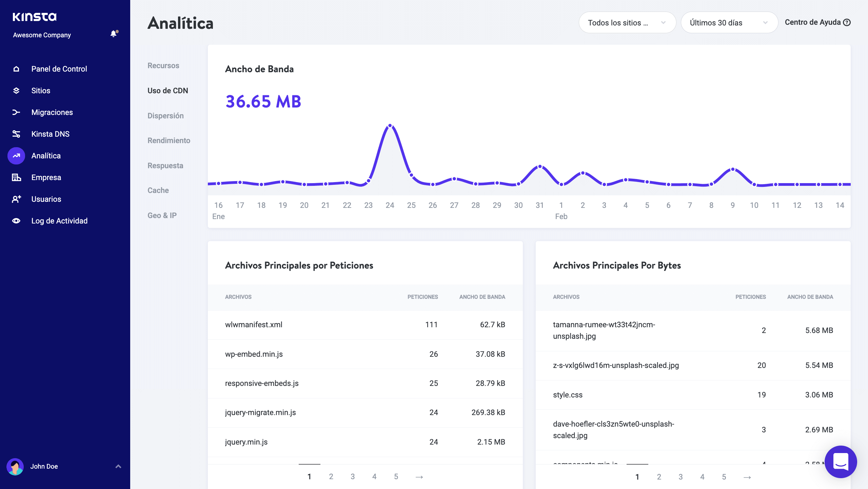Click next arrow in Por Bytes pagination
Viewport: 868px width, 489px height.
747,477
